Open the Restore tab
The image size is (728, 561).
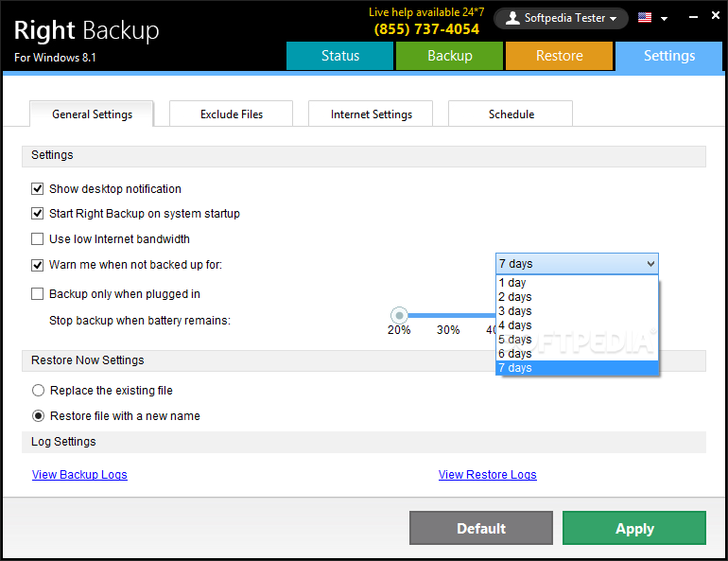[559, 56]
